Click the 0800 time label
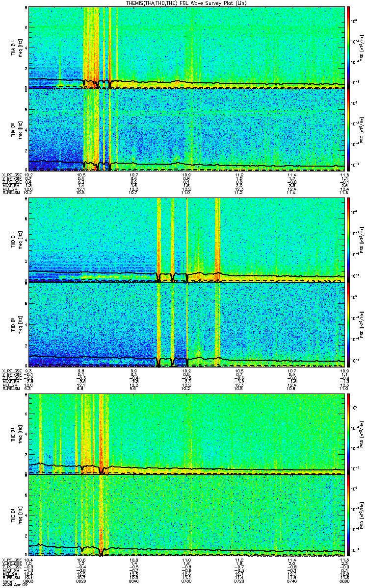The width and height of the screenshot is (368, 588). click(x=343, y=581)
